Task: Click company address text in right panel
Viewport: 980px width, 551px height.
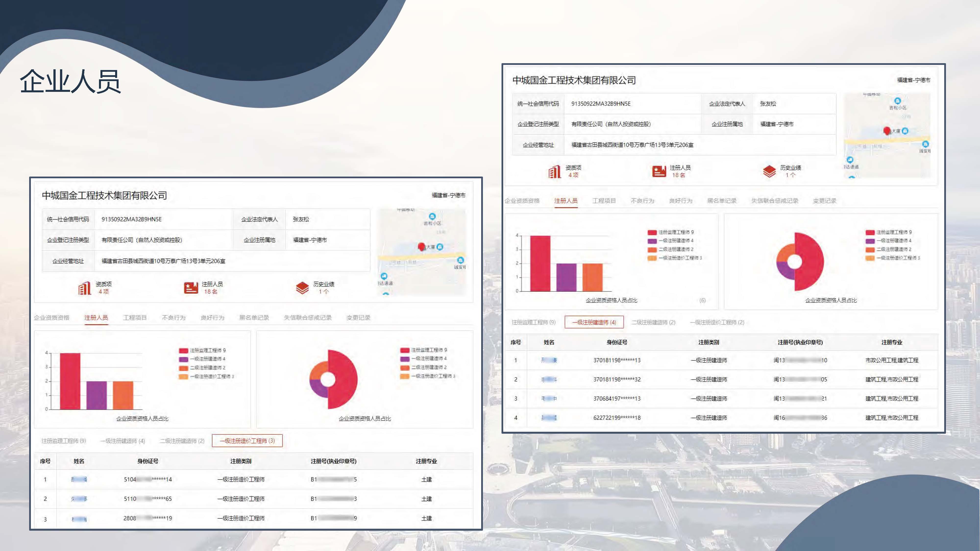Action: (x=632, y=145)
